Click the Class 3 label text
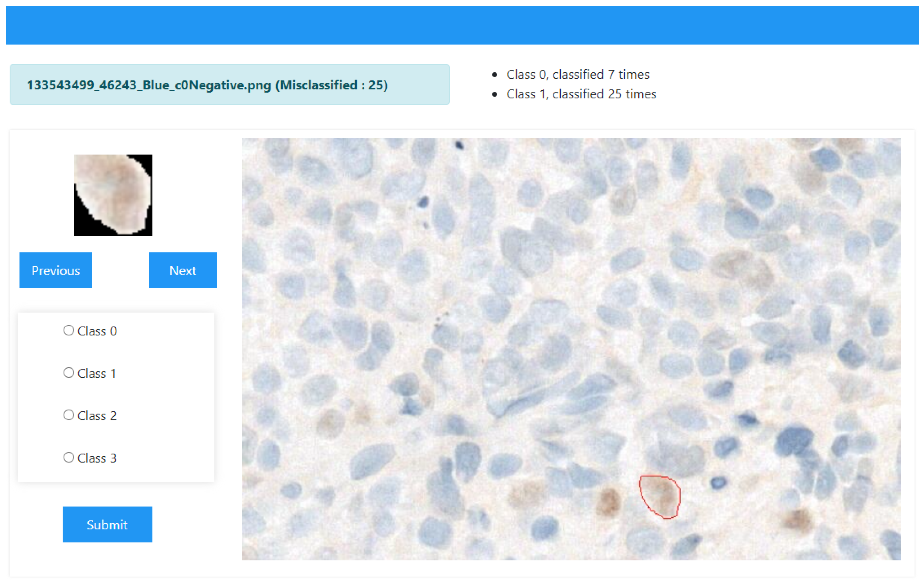This screenshot has height=583, width=924. pos(97,458)
